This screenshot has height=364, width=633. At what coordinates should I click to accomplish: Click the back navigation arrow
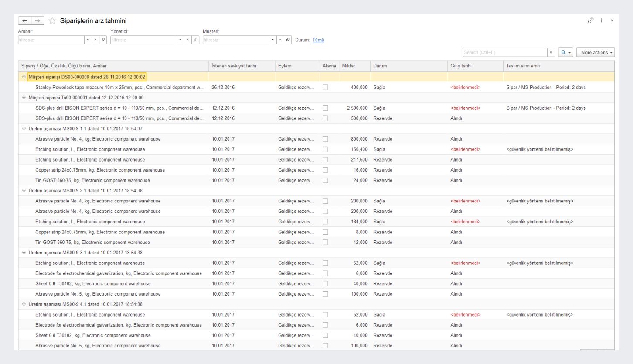point(25,21)
